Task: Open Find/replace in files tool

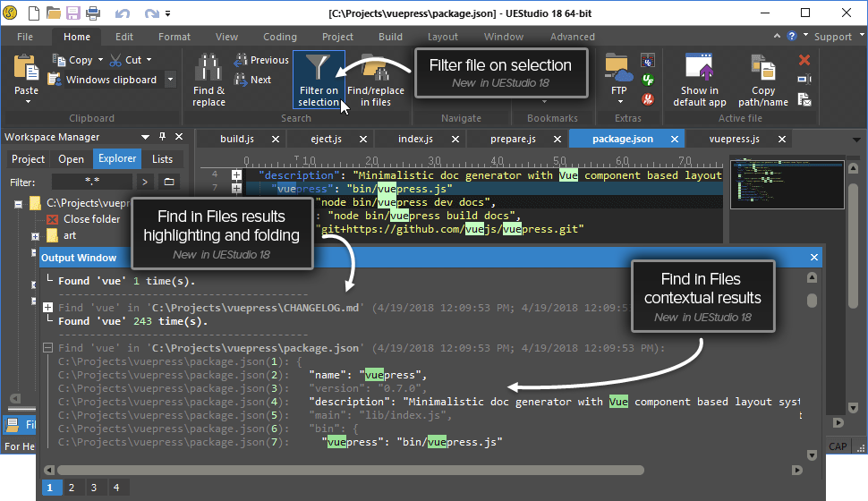Action: click(375, 67)
